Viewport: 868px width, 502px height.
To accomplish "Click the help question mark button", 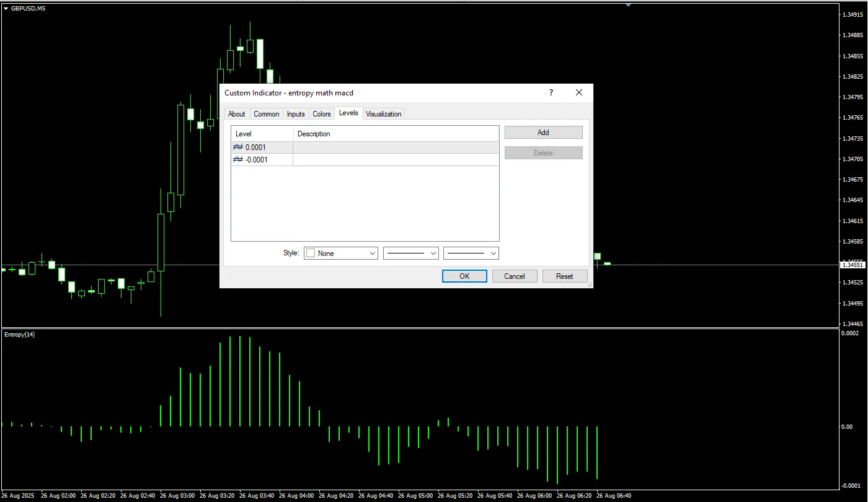I will [x=551, y=92].
